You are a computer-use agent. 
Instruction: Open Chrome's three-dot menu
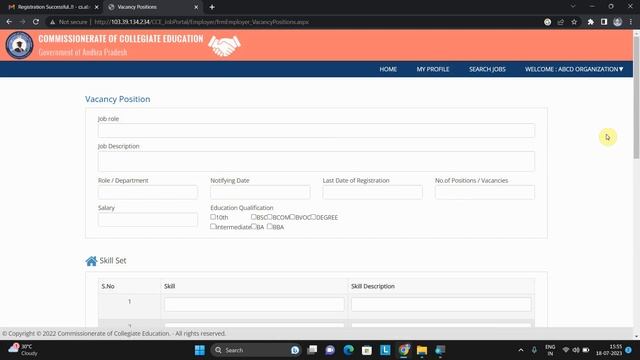[x=631, y=22]
